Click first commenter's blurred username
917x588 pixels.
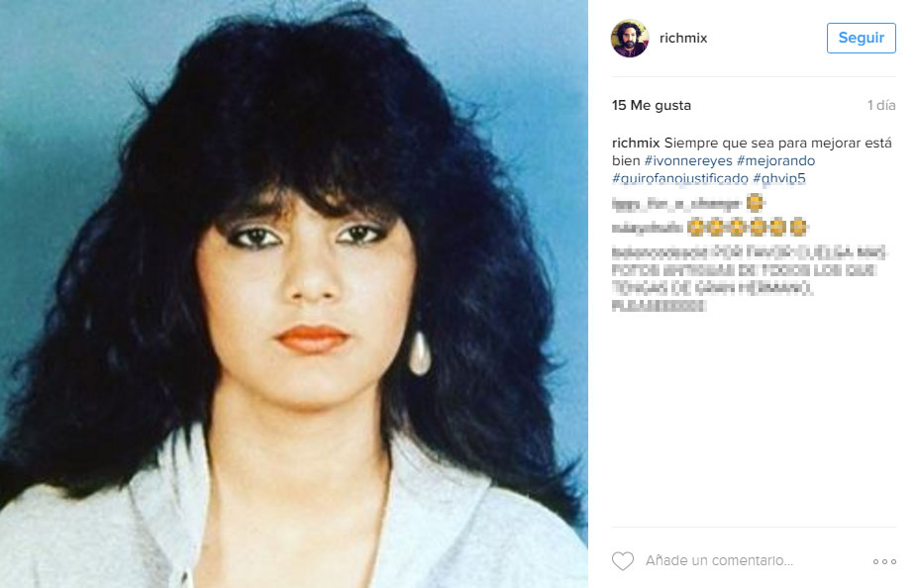point(676,204)
